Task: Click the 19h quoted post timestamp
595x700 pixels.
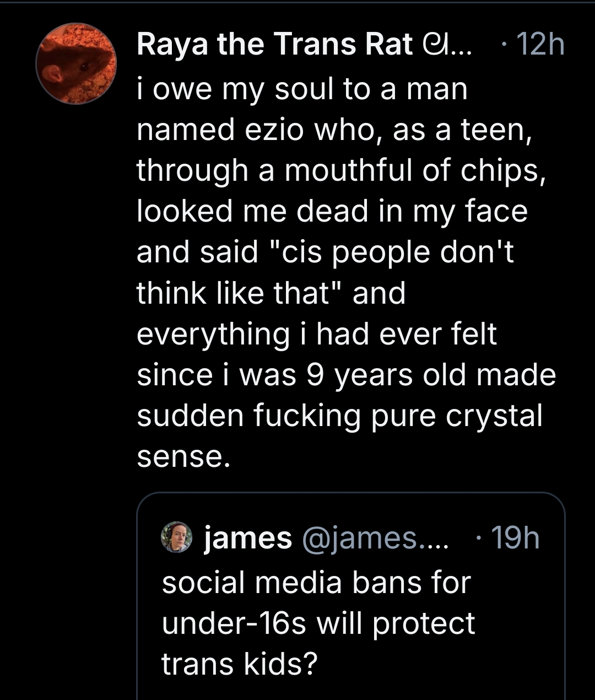Action: click(515, 537)
